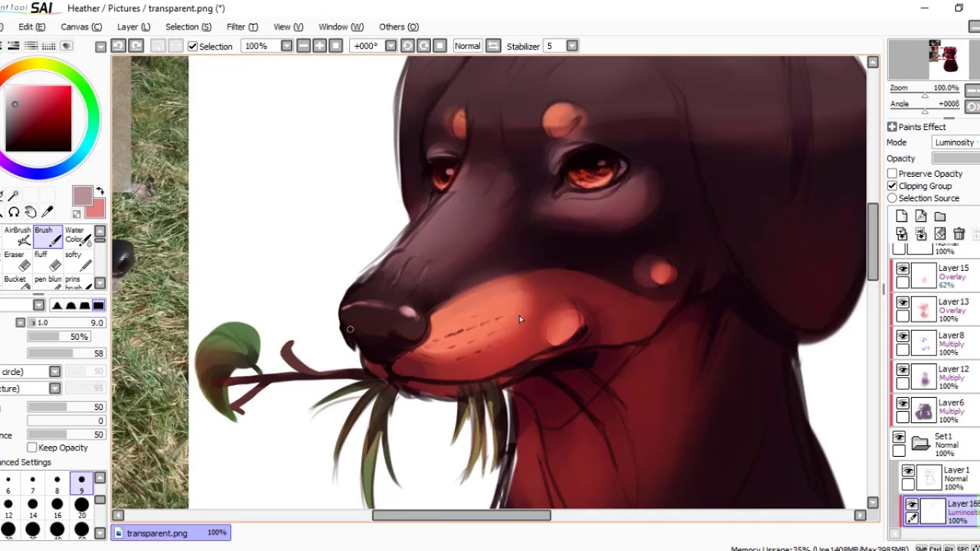Image resolution: width=980 pixels, height=551 pixels.
Task: Select the hand pan tool
Action: coord(31,212)
